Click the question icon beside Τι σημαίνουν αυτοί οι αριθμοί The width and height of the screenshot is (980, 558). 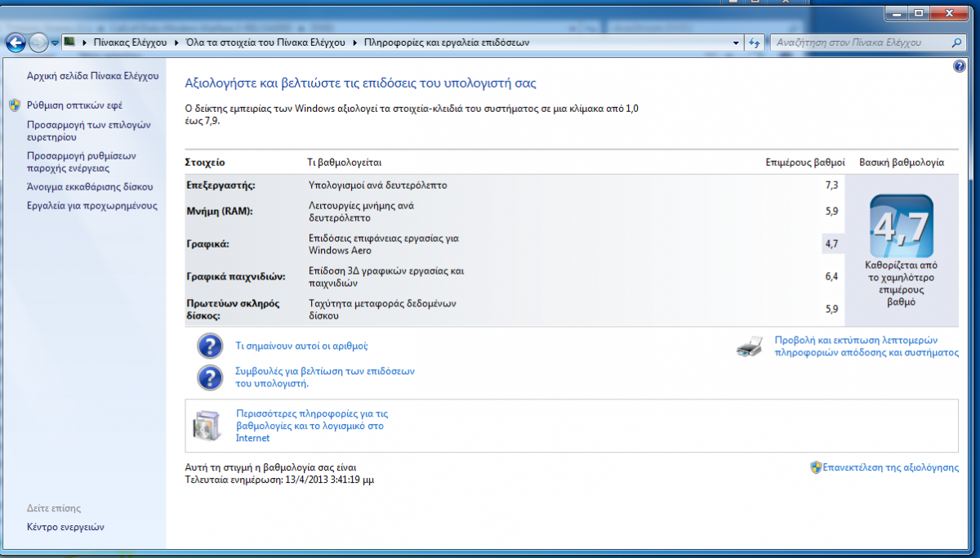[x=210, y=346]
